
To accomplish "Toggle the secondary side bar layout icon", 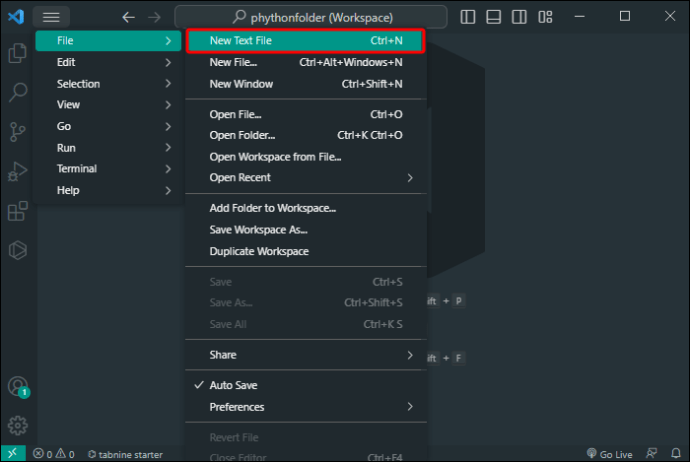I will click(x=519, y=17).
